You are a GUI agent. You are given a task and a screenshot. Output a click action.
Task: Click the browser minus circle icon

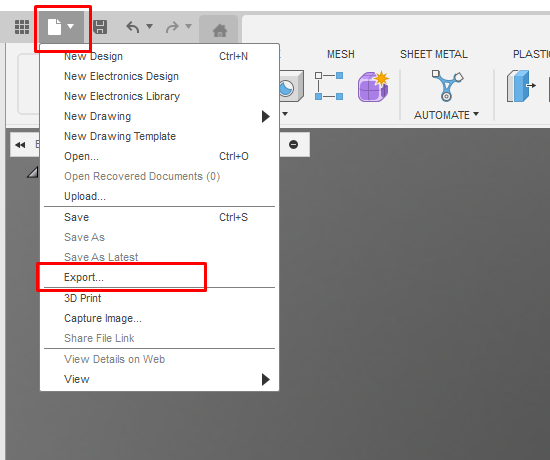tap(294, 145)
